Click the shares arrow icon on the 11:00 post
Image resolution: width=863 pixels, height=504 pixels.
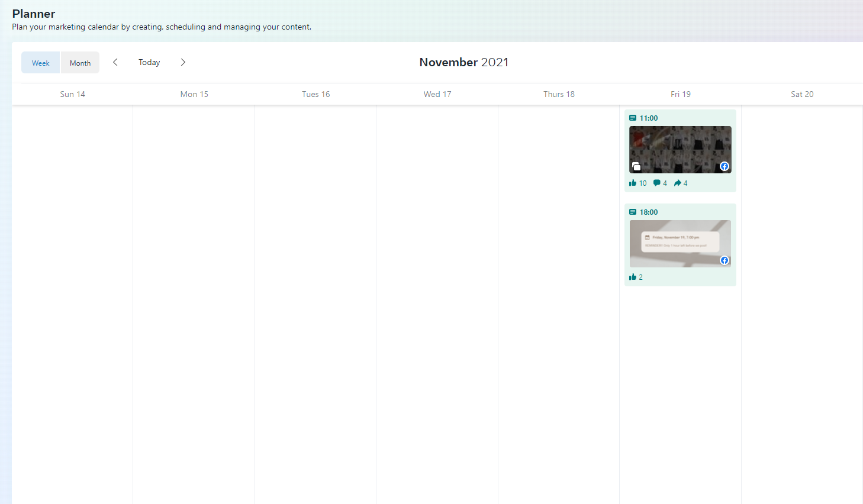678,183
